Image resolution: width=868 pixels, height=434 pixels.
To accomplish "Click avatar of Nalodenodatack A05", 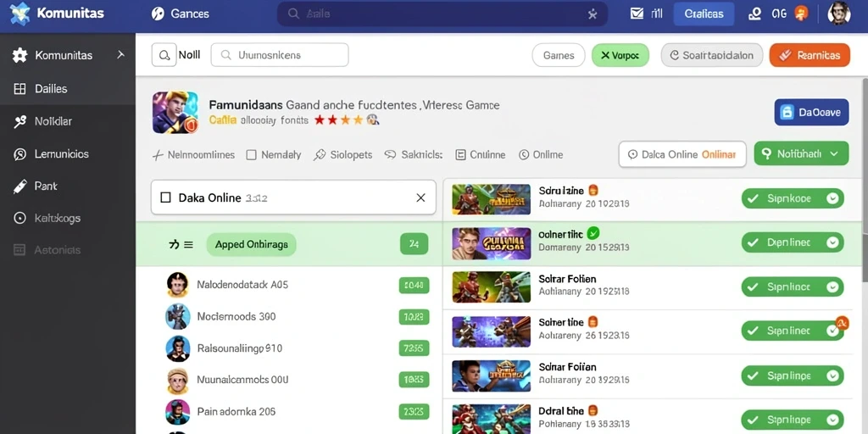I will pyautogui.click(x=178, y=285).
